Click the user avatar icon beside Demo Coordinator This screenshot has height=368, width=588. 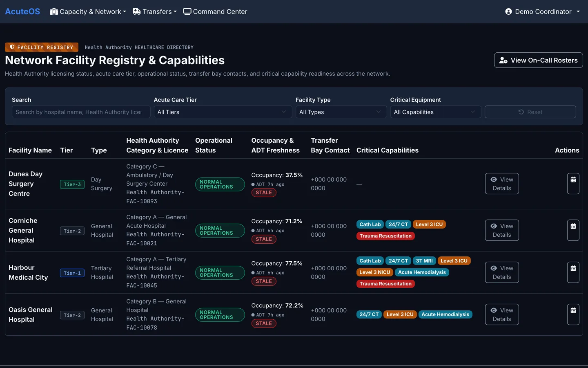pyautogui.click(x=508, y=11)
